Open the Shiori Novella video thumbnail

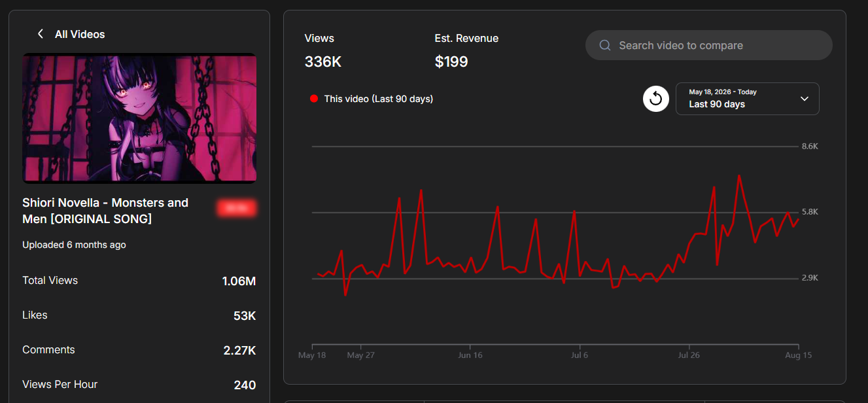[139, 118]
